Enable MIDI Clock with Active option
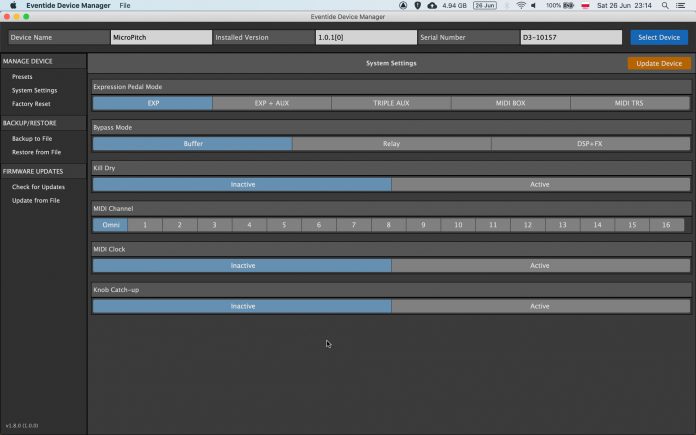The image size is (696, 435). (540, 266)
